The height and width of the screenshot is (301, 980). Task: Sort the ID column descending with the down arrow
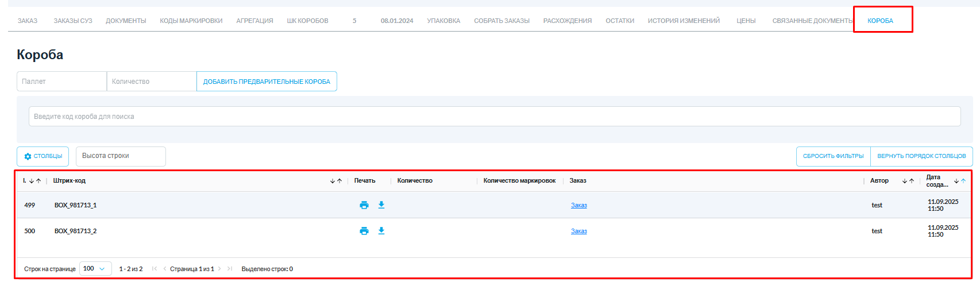pos(32,181)
